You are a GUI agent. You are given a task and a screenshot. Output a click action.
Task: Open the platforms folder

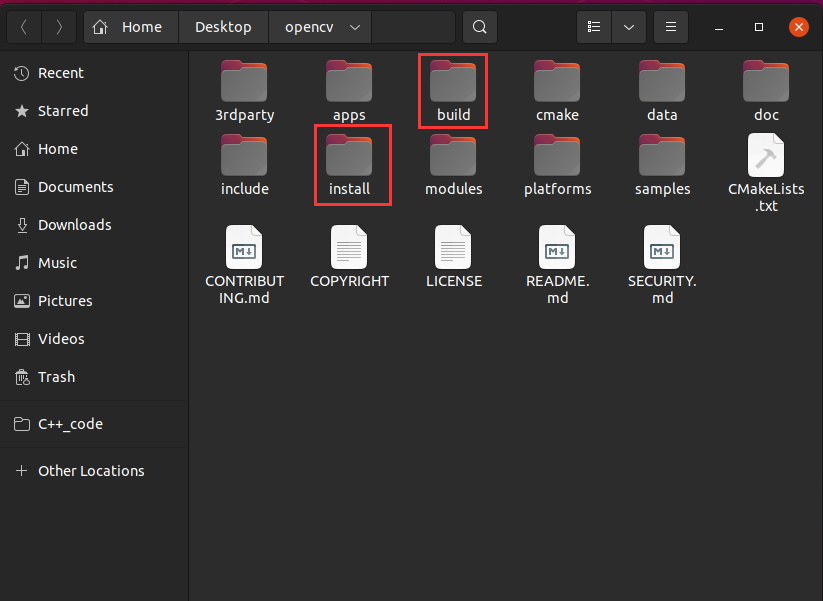pos(557,166)
